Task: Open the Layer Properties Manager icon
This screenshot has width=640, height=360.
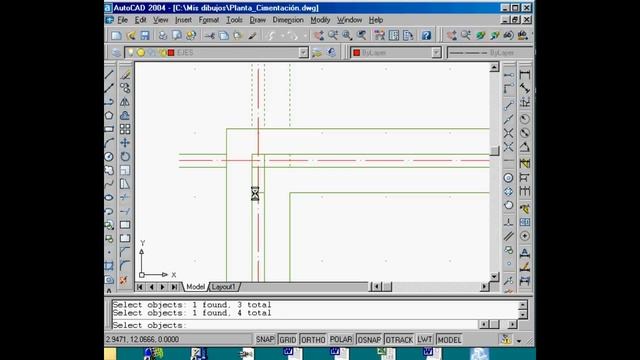Action: [x=116, y=53]
